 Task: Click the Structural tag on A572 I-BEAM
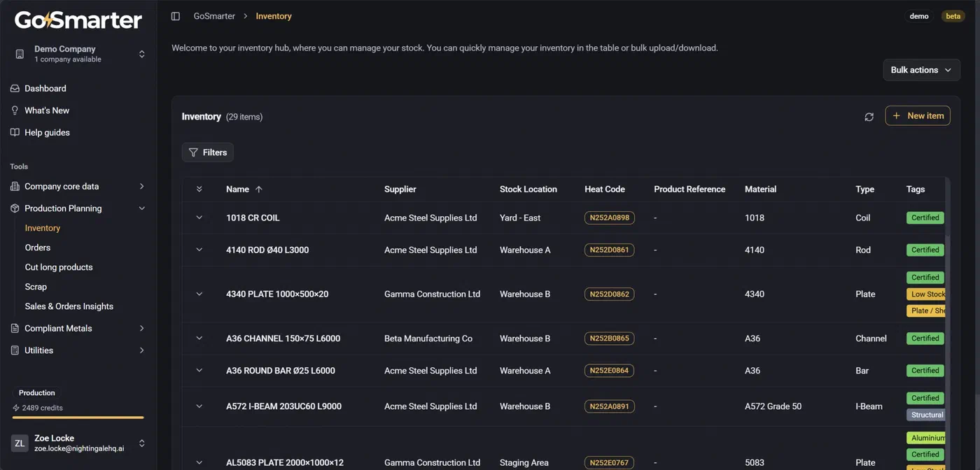926,415
